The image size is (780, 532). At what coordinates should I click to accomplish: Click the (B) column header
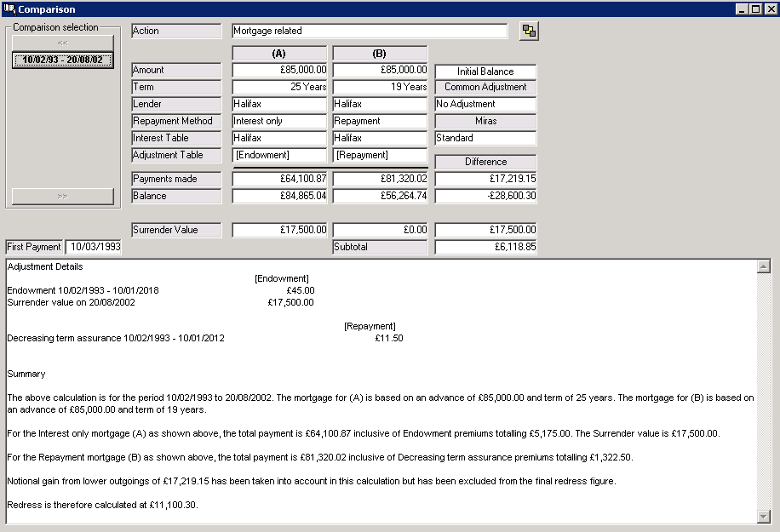click(x=380, y=53)
